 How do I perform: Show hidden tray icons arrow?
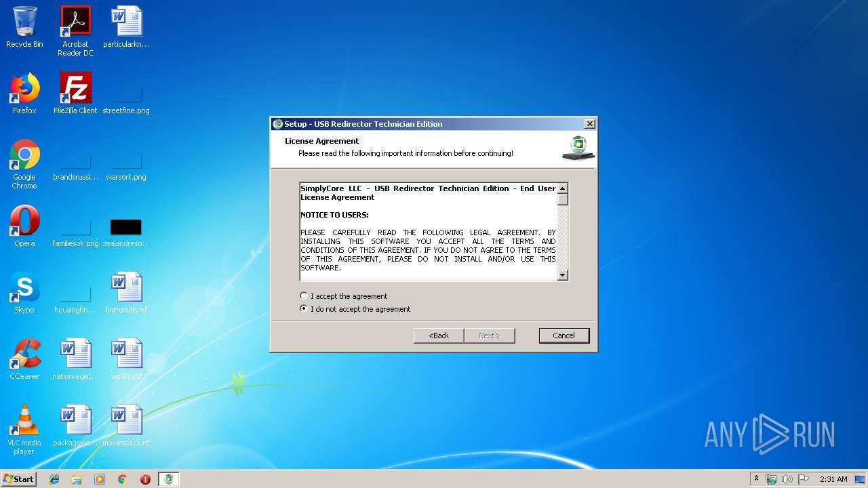(756, 479)
